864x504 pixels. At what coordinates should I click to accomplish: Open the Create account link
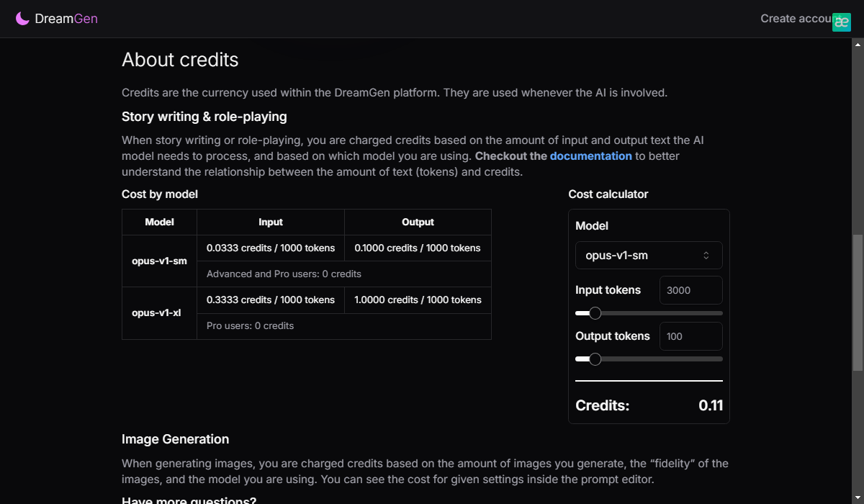[795, 19]
